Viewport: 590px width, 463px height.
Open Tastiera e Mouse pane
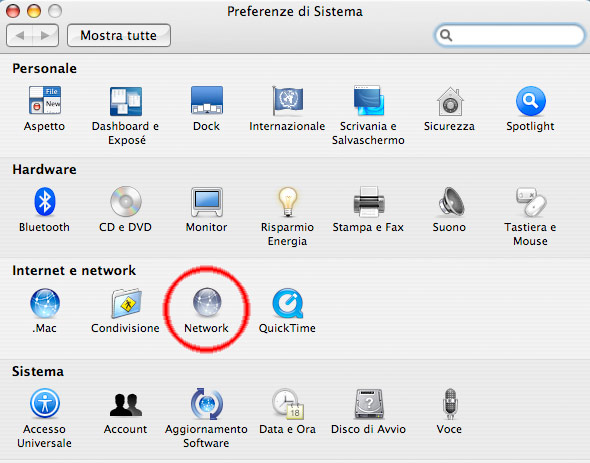pyautogui.click(x=531, y=202)
